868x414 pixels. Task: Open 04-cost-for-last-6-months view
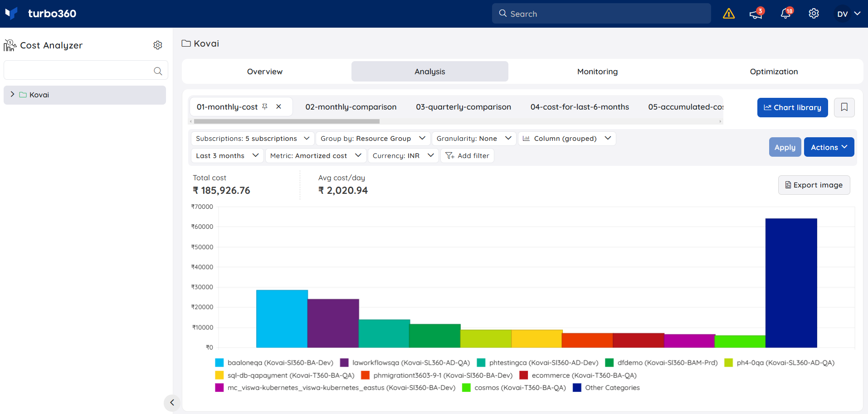pyautogui.click(x=580, y=107)
